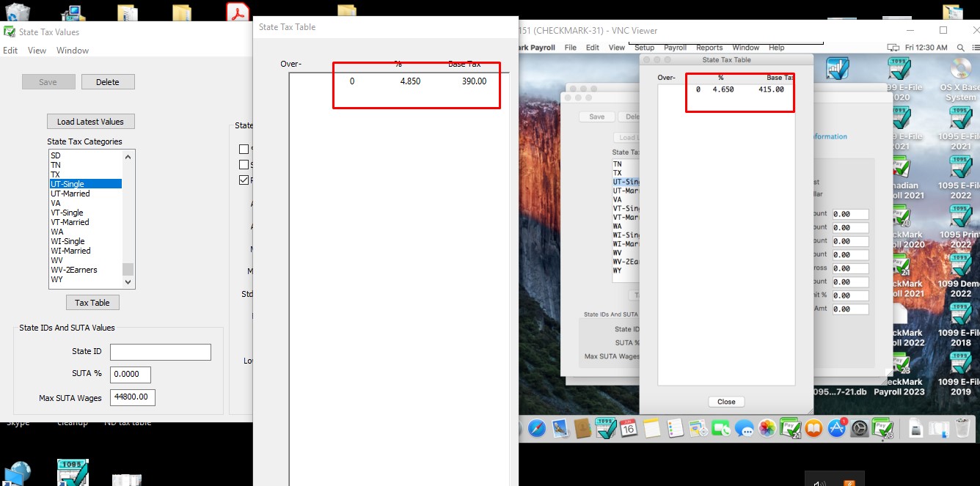Open Contacts from the Mac dock

tap(583, 428)
